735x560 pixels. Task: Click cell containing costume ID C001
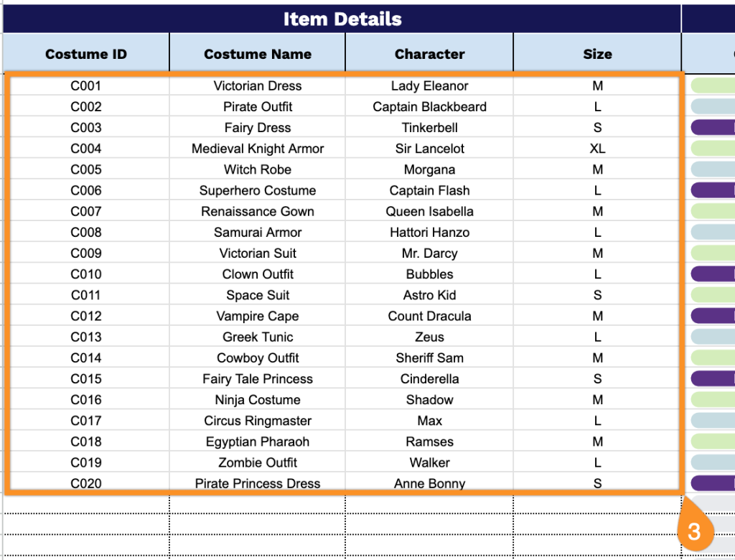(x=86, y=86)
